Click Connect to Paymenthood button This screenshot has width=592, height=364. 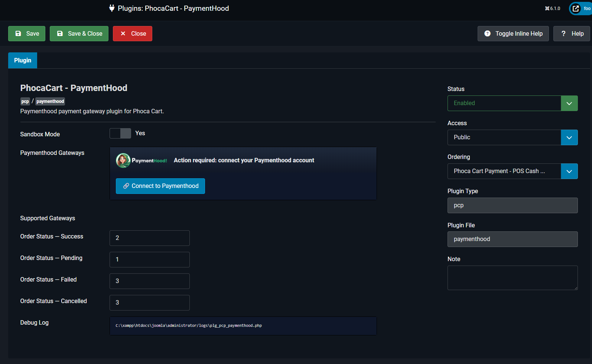coord(160,186)
